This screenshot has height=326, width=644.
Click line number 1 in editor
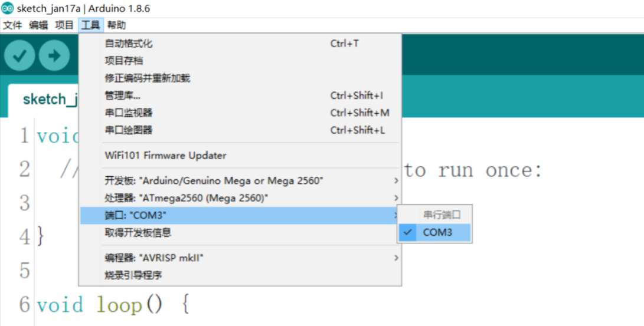[25, 136]
